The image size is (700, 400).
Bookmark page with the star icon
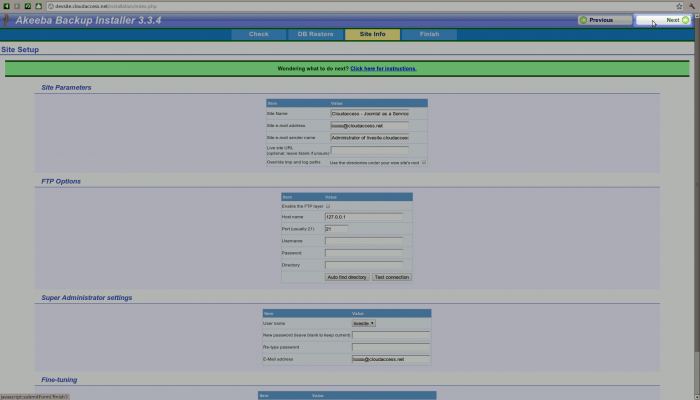click(x=679, y=6)
